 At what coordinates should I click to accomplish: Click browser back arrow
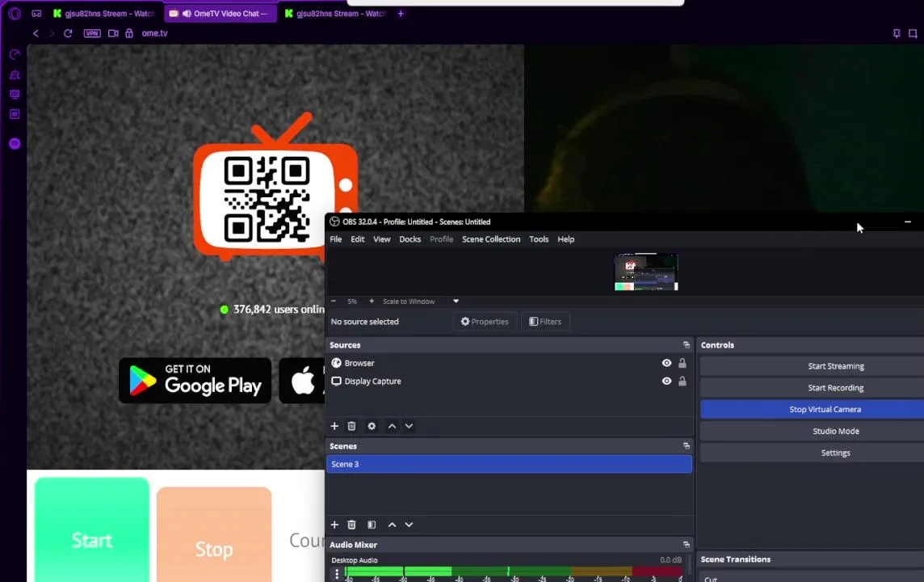(x=36, y=33)
